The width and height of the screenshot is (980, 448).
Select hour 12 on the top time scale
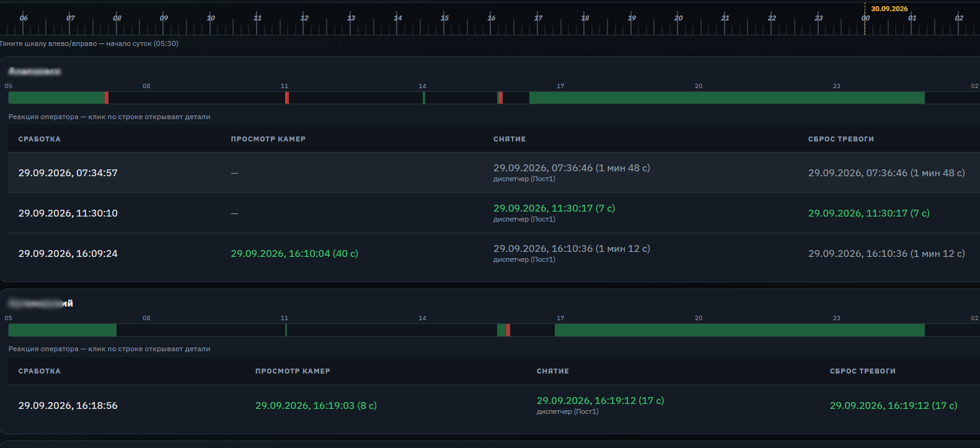[x=304, y=18]
